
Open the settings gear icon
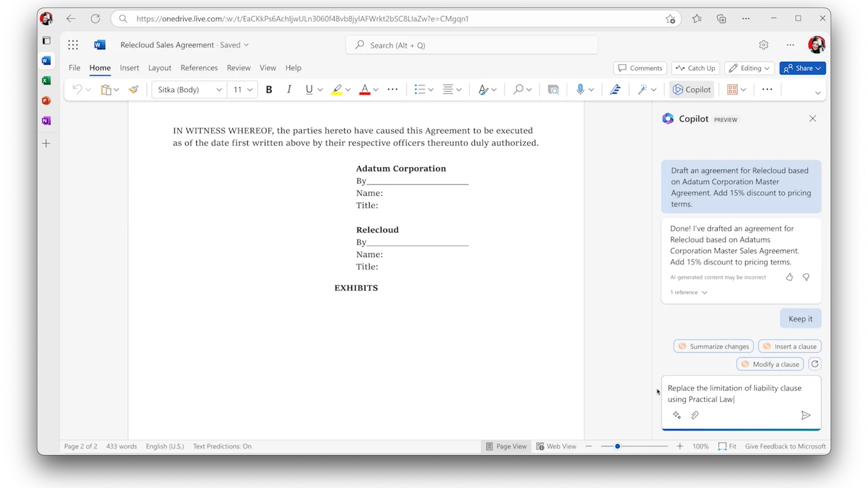(764, 45)
